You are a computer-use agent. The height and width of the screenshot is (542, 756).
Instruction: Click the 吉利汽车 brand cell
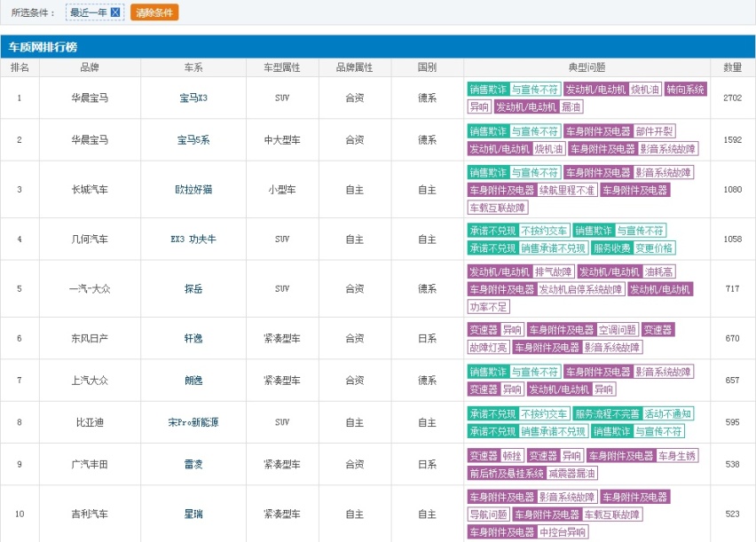tap(90, 514)
